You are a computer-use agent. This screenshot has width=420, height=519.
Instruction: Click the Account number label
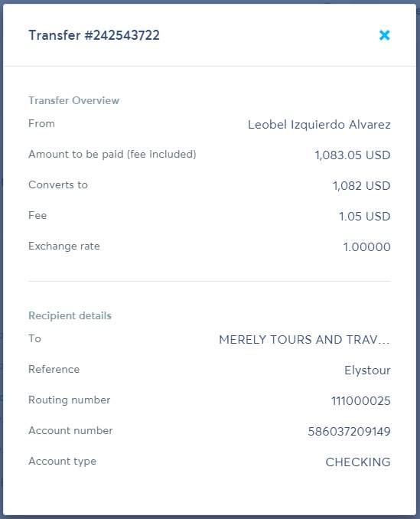(x=71, y=430)
